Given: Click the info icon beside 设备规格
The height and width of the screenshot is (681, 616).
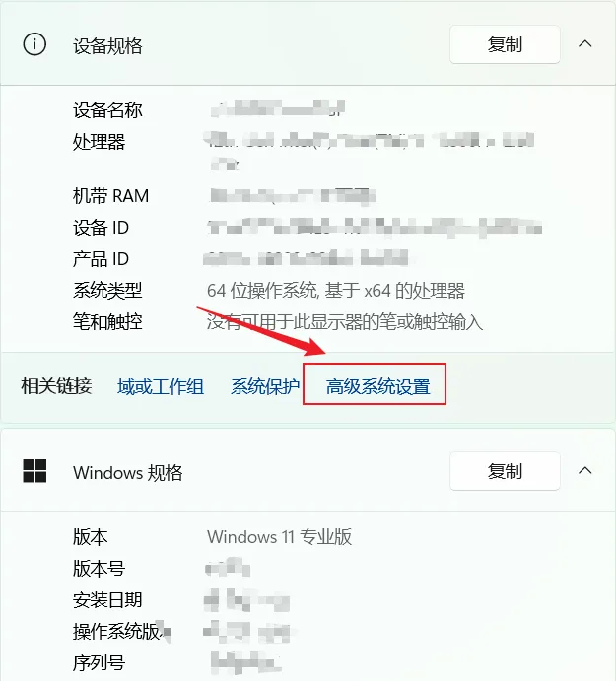Looking at the screenshot, I should (x=34, y=44).
